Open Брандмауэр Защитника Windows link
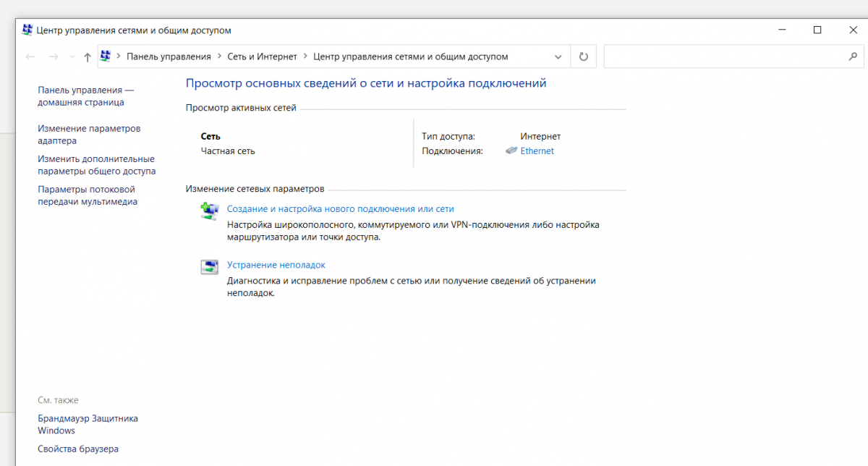This screenshot has height=466, width=868. tap(88, 424)
